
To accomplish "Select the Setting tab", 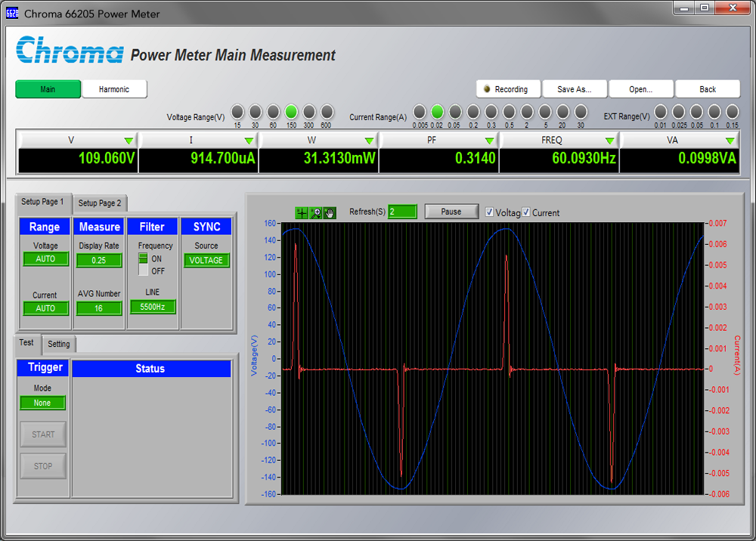I will point(59,344).
